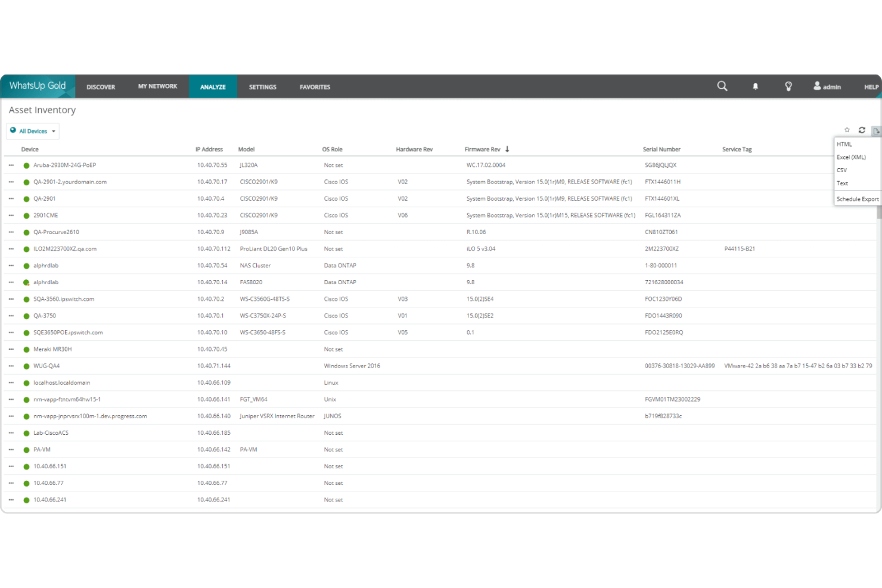Open device SQA-3560.ipswitch.com details

point(64,298)
